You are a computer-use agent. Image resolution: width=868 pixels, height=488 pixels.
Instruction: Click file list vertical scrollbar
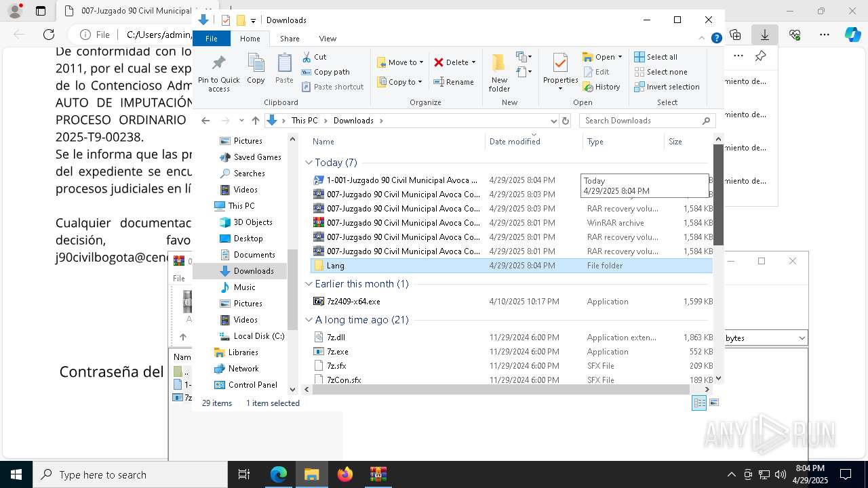pyautogui.click(x=718, y=195)
